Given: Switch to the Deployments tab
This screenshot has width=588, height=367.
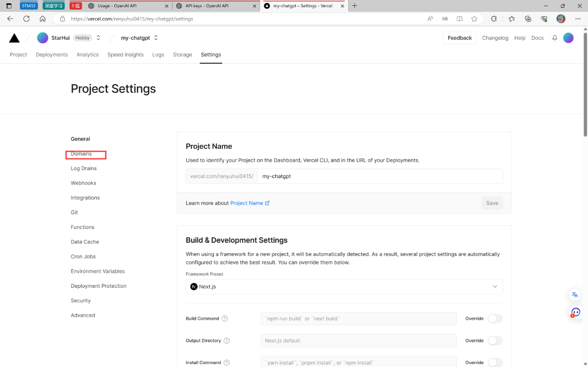Looking at the screenshot, I should coord(52,55).
